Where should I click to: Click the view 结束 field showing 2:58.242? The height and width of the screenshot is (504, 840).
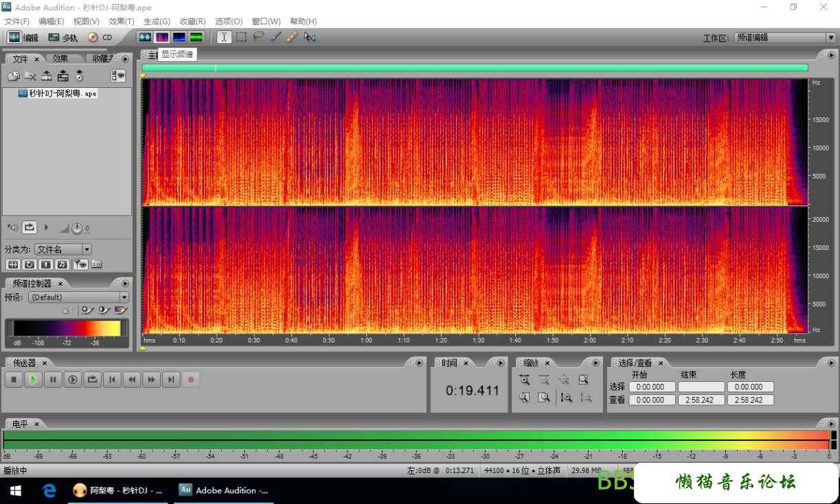tap(701, 400)
